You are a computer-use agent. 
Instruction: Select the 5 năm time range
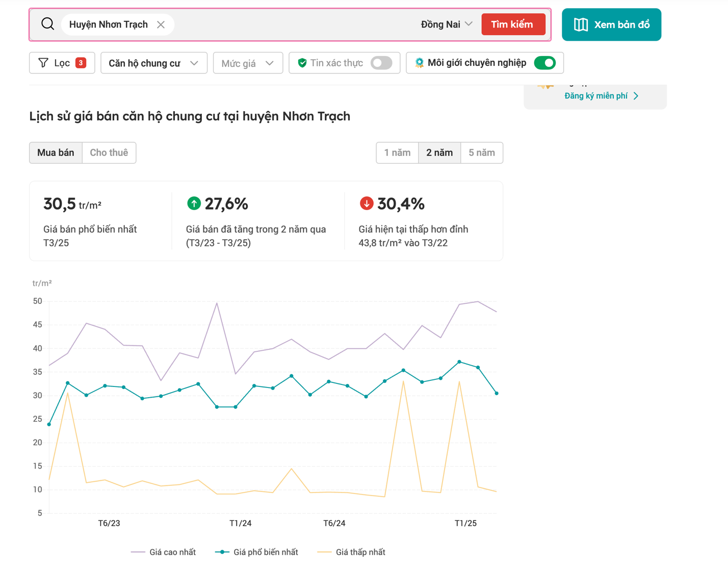pos(482,152)
